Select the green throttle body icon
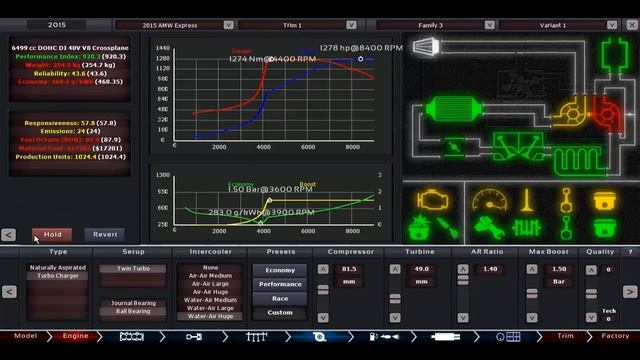Viewport: 640px width, 360px height. pyautogui.click(x=454, y=147)
